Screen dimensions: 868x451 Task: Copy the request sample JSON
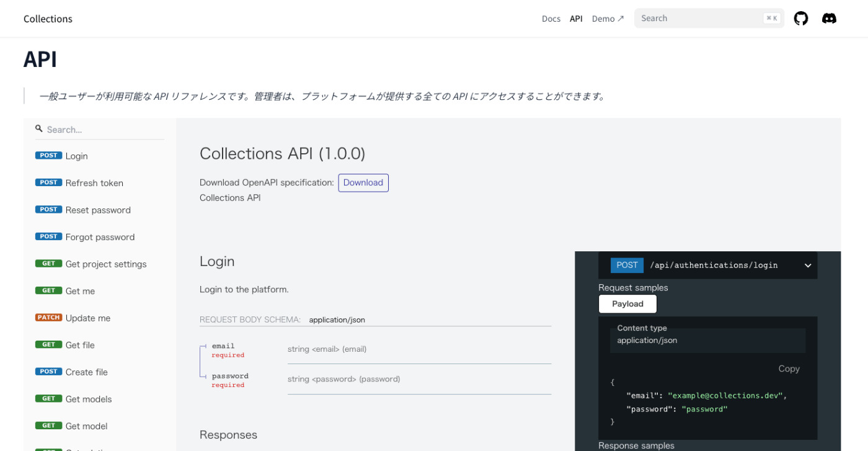click(x=789, y=368)
